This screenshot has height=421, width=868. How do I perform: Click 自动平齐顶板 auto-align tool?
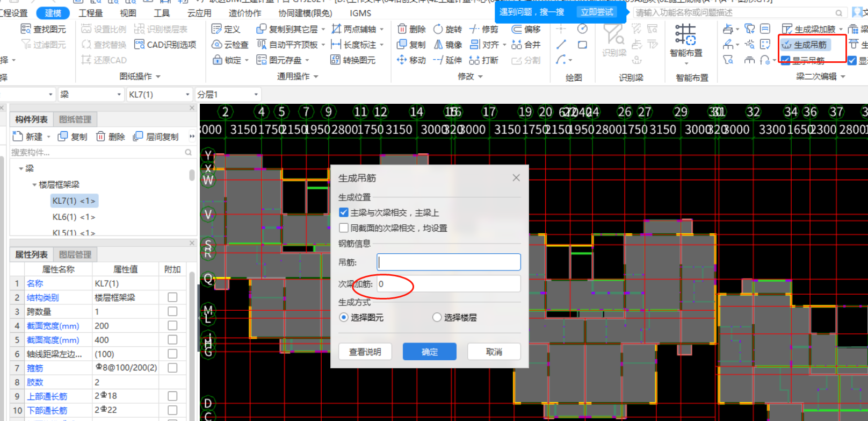[287, 45]
